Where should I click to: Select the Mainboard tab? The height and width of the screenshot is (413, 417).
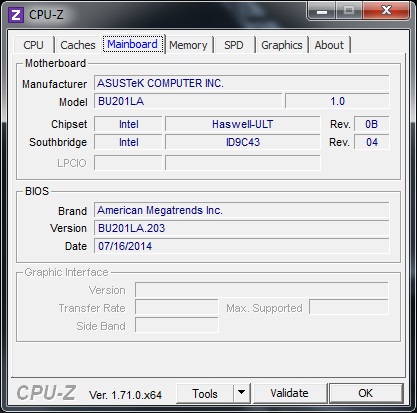[133, 44]
